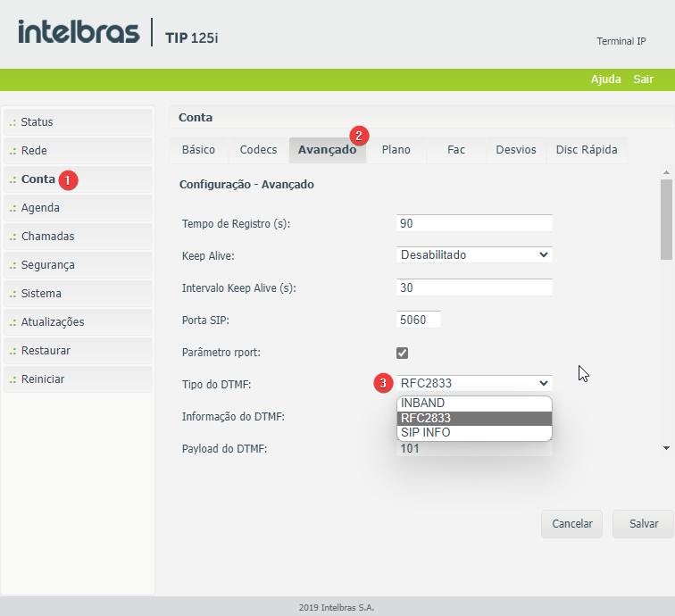
Task: Open Status in the sidebar
Action: 79,122
